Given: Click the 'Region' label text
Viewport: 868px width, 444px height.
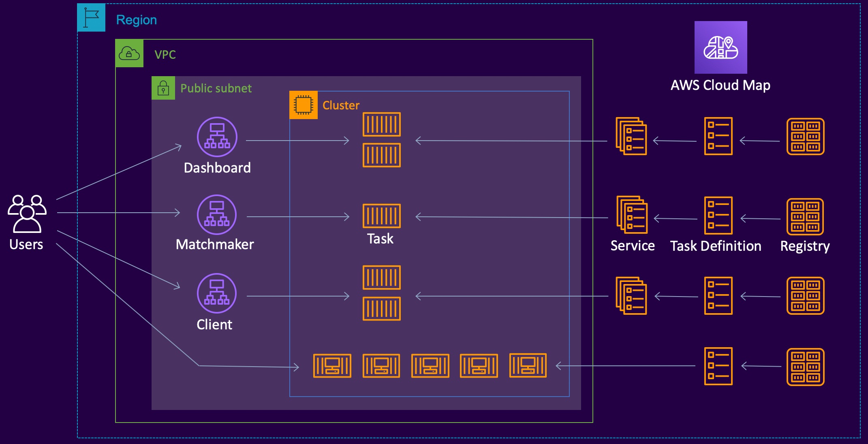Looking at the screenshot, I should click(137, 20).
